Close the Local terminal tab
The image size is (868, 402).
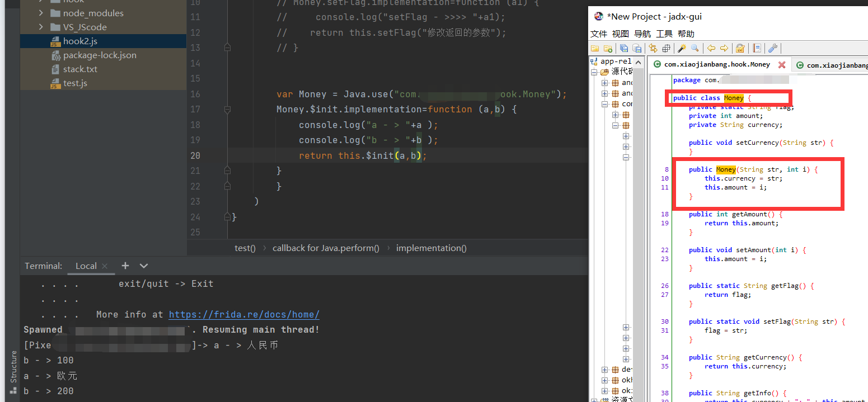pos(104,267)
